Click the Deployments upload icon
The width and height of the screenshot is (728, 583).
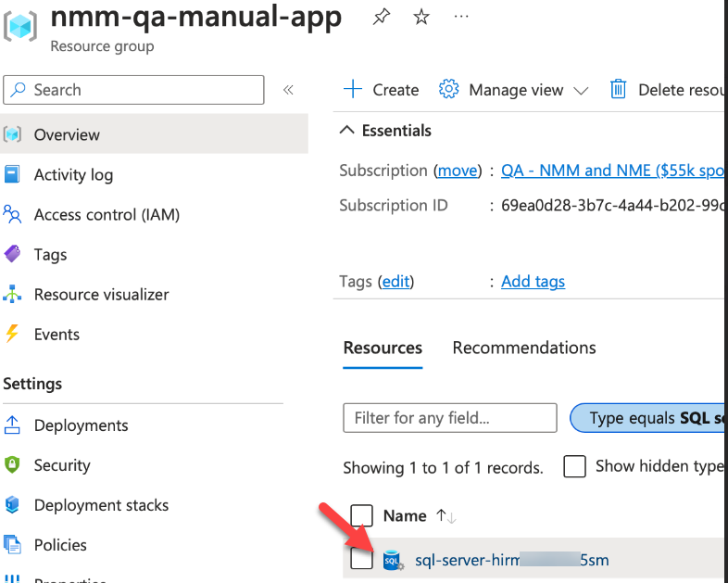12,425
